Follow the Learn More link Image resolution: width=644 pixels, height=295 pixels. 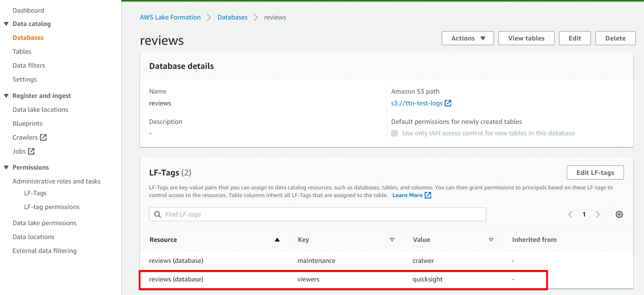point(408,195)
